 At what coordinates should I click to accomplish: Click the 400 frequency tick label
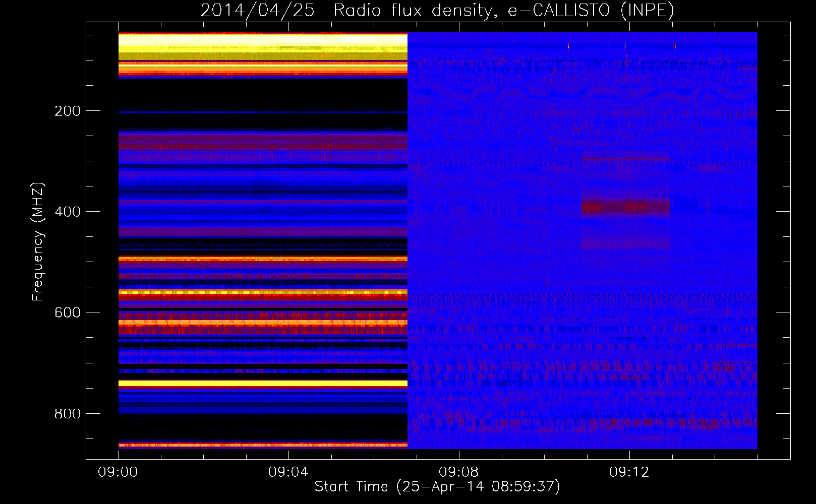pos(68,212)
